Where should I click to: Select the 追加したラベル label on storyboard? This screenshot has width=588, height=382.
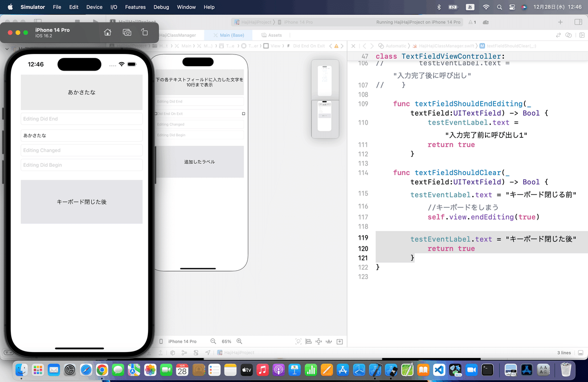point(199,162)
